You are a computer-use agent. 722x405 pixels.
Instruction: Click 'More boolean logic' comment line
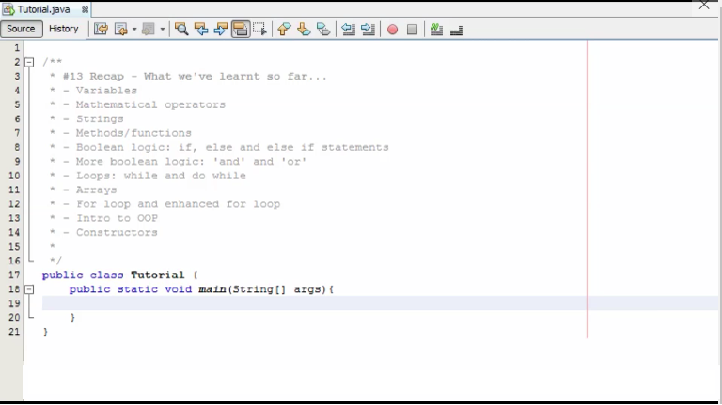[178, 162]
